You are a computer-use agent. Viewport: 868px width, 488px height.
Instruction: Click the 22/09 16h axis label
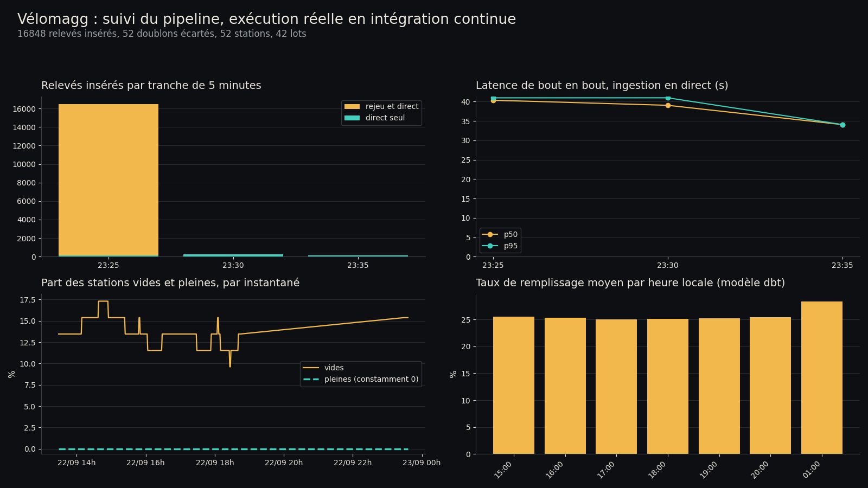coord(145,463)
